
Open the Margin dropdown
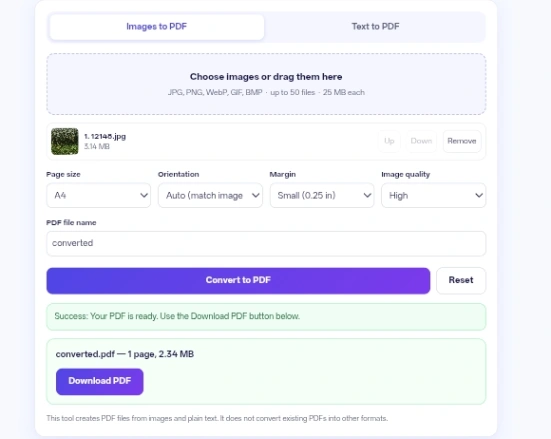tap(322, 195)
